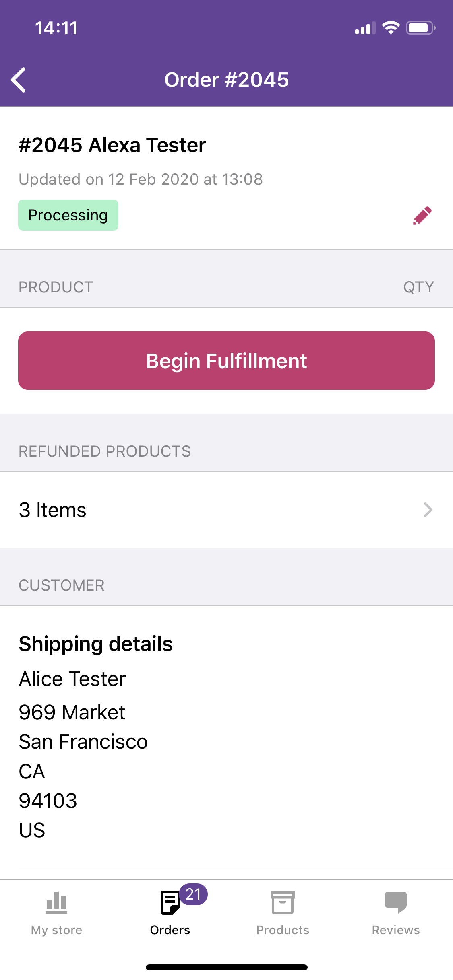Image resolution: width=453 pixels, height=980 pixels.
Task: Click Begin Fulfillment button
Action: pos(226,360)
